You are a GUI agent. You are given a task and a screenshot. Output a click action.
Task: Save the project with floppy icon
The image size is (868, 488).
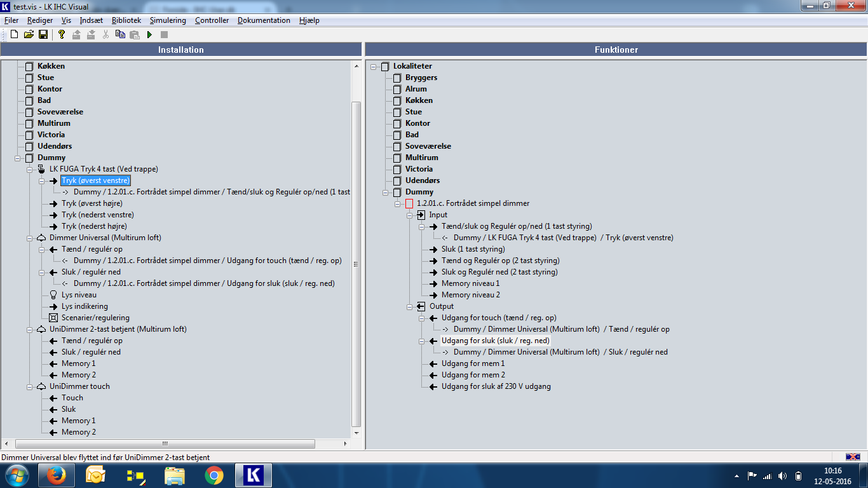(x=43, y=34)
